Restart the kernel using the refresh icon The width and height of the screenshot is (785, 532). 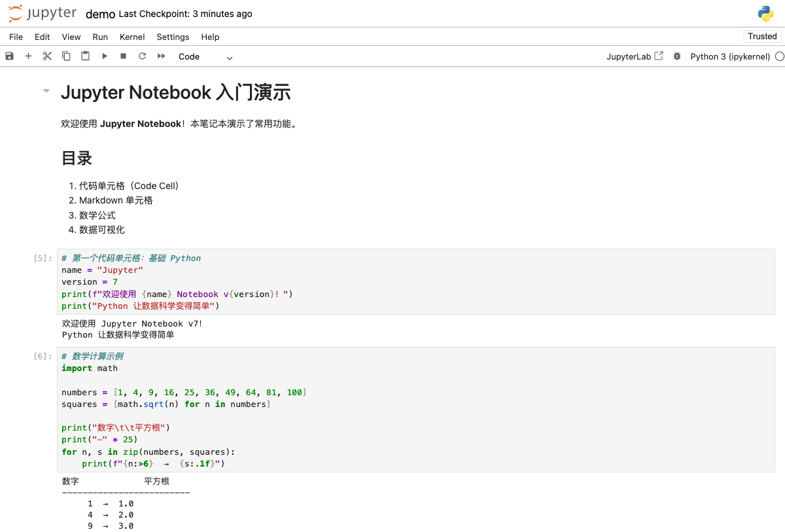[x=142, y=56]
